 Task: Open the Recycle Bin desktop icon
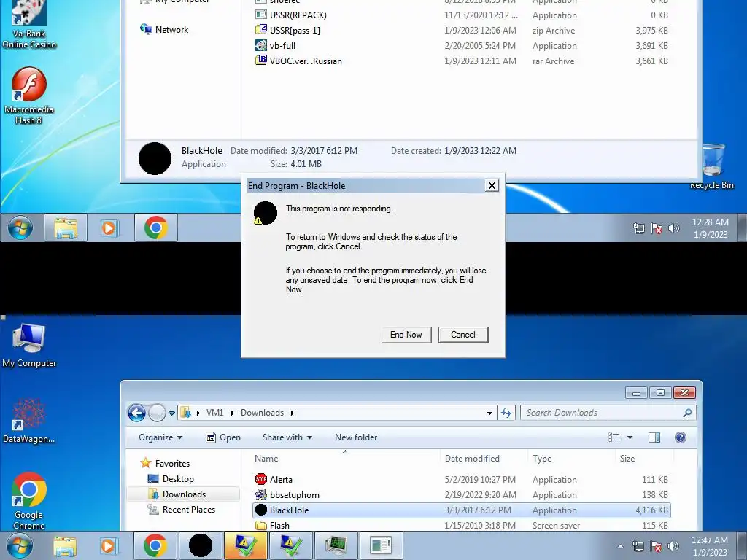[713, 167]
